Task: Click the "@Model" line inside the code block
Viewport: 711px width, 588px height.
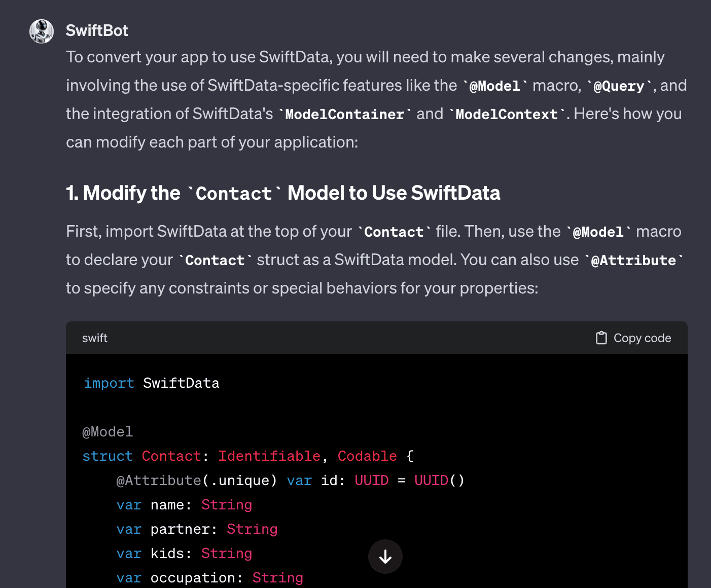Action: point(108,432)
